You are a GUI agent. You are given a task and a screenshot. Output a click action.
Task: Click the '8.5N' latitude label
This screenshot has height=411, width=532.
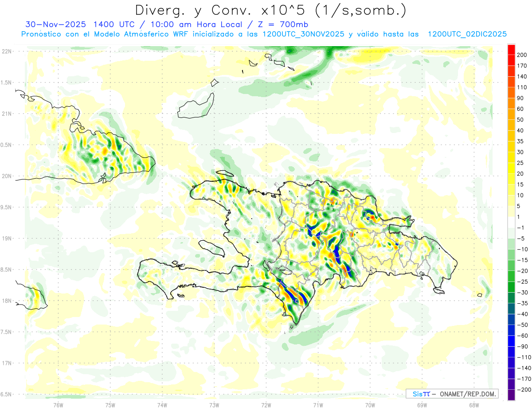[x=6, y=270]
